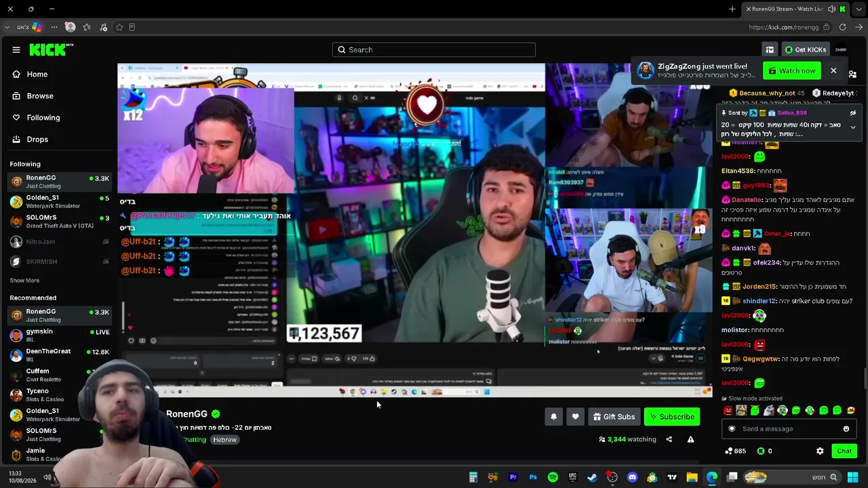This screenshot has height=488, width=868.
Task: Expand the pinned Sativa_898 message
Action: (853, 127)
